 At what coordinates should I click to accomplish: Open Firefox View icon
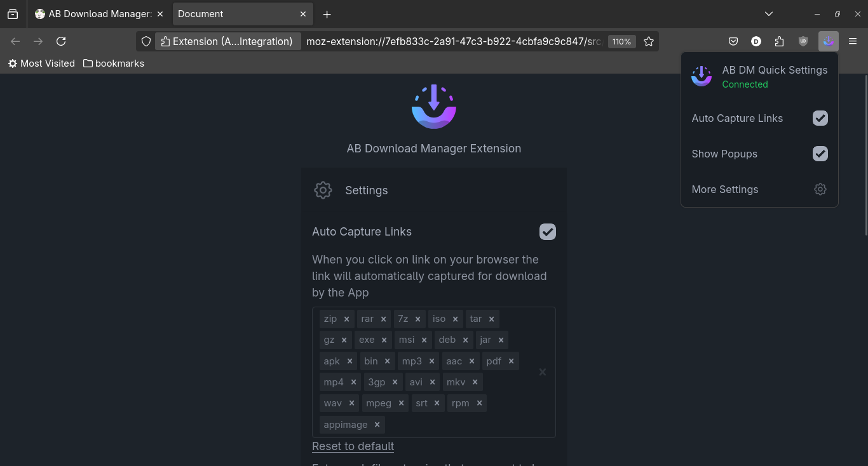[13, 14]
